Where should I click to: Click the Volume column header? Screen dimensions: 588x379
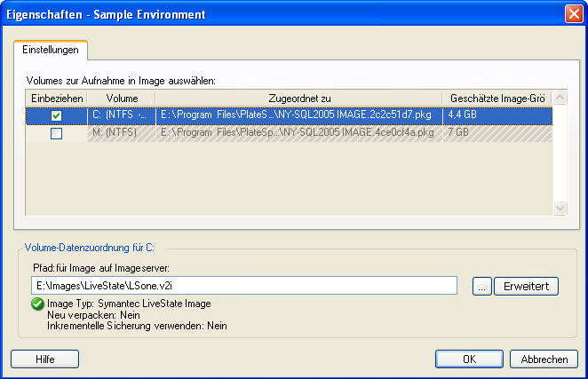click(x=122, y=97)
